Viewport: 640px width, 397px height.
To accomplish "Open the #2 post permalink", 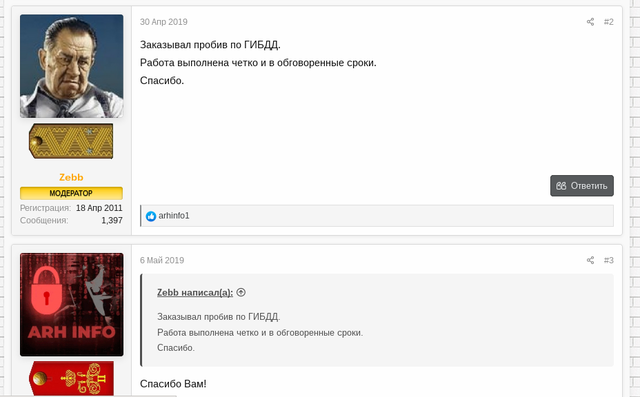I will click(609, 22).
